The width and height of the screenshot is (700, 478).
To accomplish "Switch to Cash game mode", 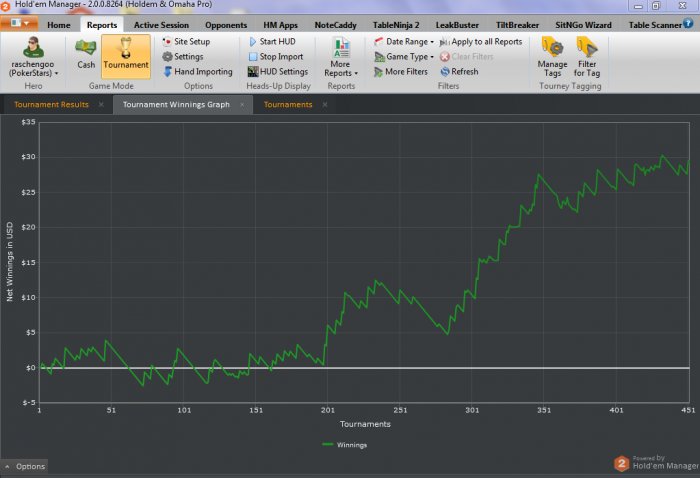I will (86, 53).
